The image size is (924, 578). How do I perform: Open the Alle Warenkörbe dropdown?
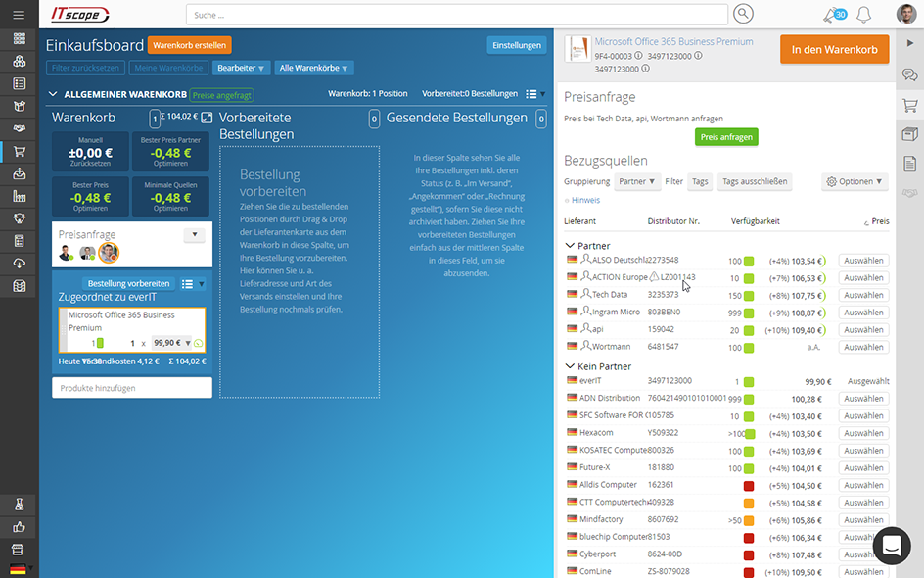tap(313, 68)
